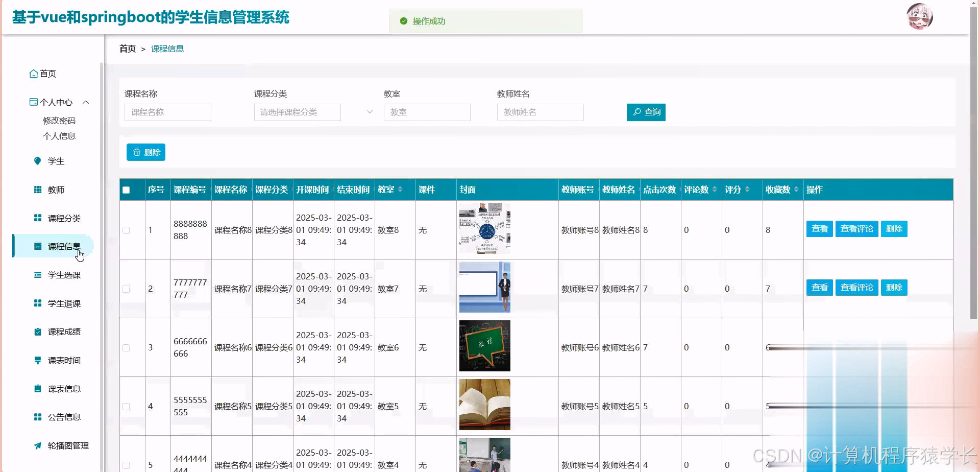Open the 课程成绩 course grades icon
The height and width of the screenshot is (472, 980).
coord(37,331)
